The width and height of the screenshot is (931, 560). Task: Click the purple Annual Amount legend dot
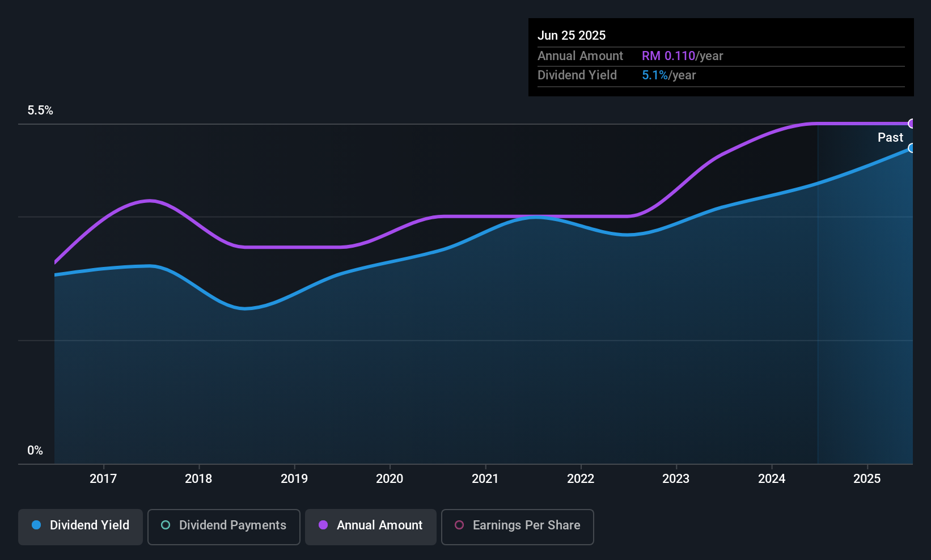pyautogui.click(x=323, y=525)
